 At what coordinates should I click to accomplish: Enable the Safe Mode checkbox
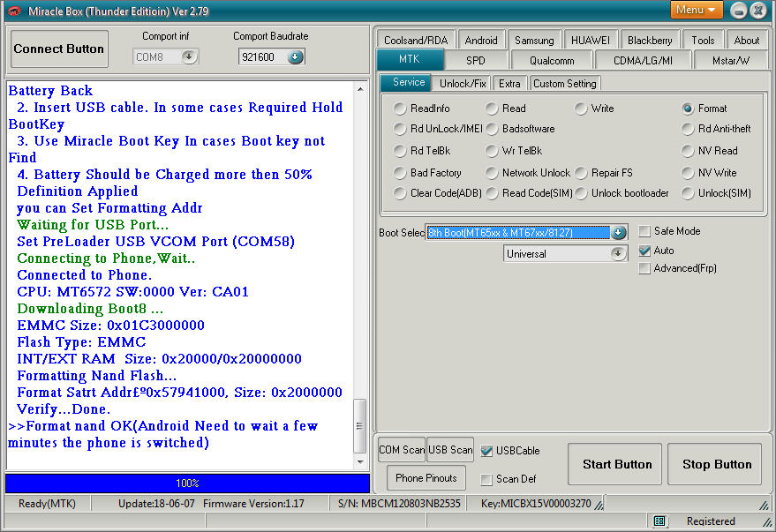644,231
